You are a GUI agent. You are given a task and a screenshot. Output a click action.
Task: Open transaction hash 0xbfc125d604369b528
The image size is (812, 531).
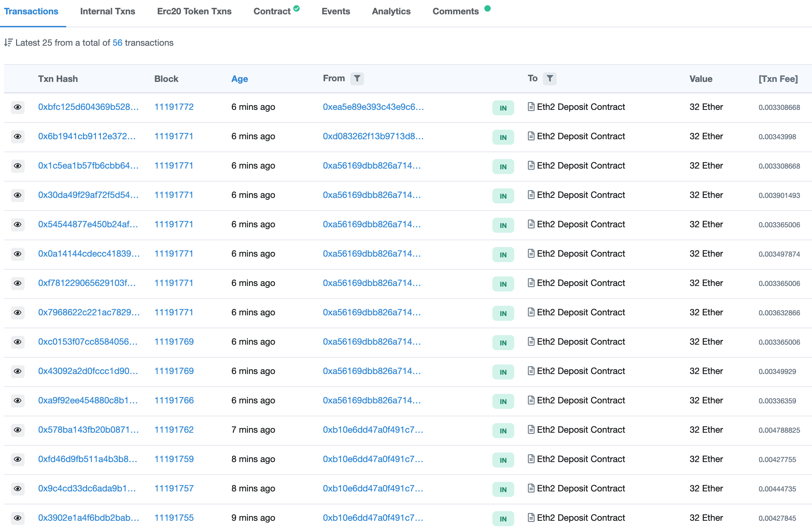click(x=88, y=107)
